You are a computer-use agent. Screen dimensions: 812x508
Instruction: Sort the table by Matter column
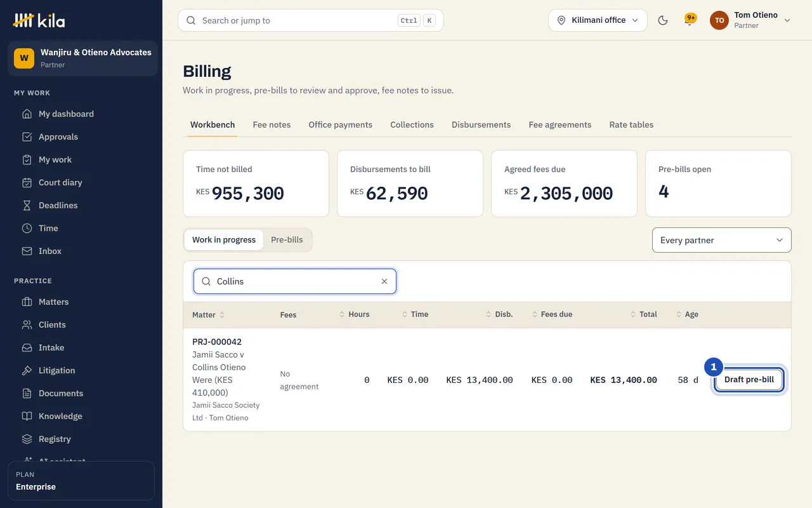tap(208, 315)
